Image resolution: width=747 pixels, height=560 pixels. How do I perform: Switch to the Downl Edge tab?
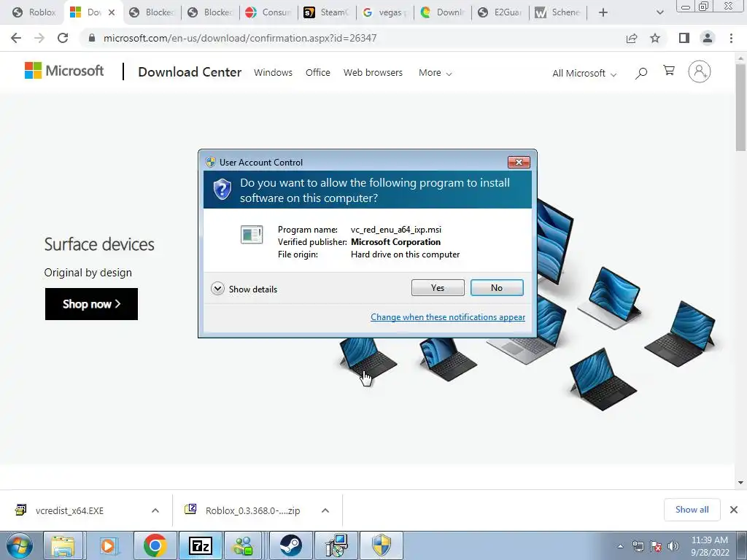point(442,12)
